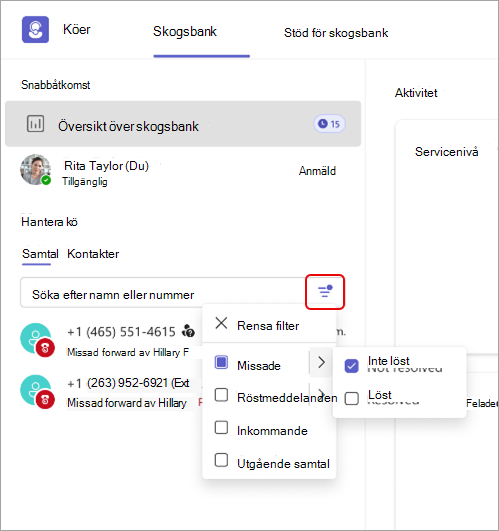The image size is (499, 531).
Task: Check the Inkommande checkbox
Action: tap(221, 428)
